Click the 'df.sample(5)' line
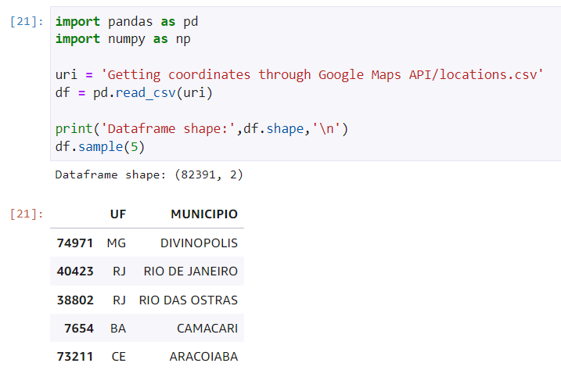 [100, 146]
